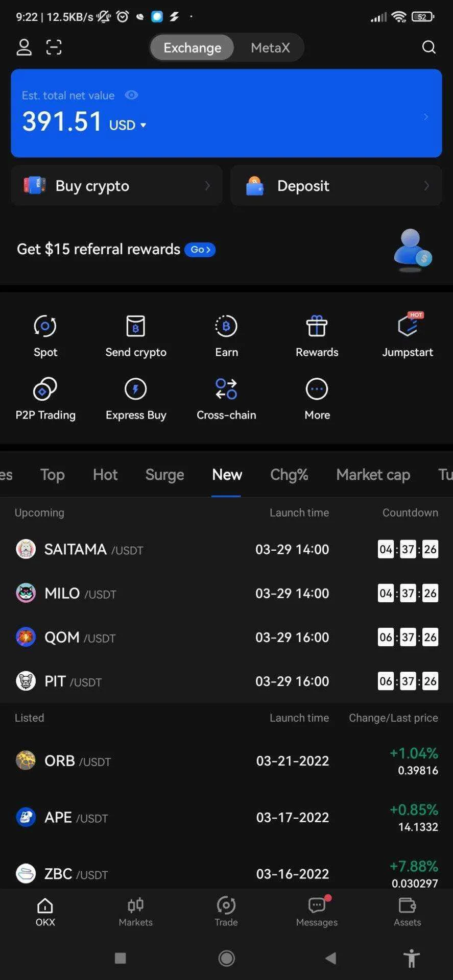Tap Android recent apps square button
The image size is (453, 980).
click(121, 958)
